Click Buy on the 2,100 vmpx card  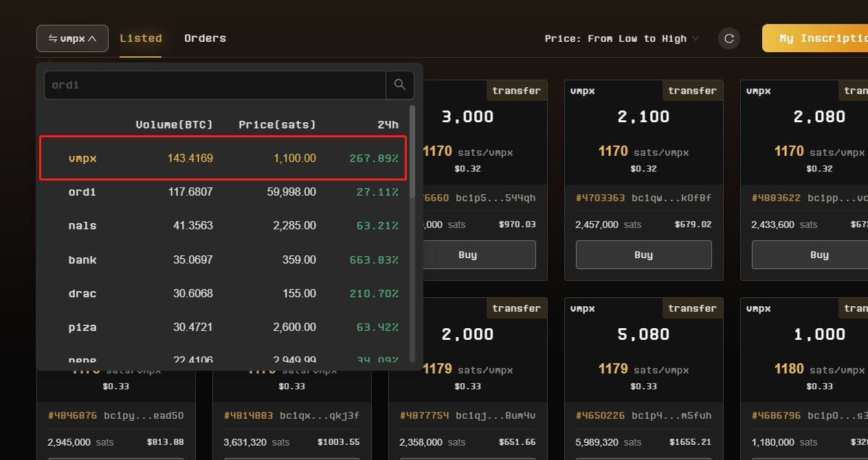[643, 255]
